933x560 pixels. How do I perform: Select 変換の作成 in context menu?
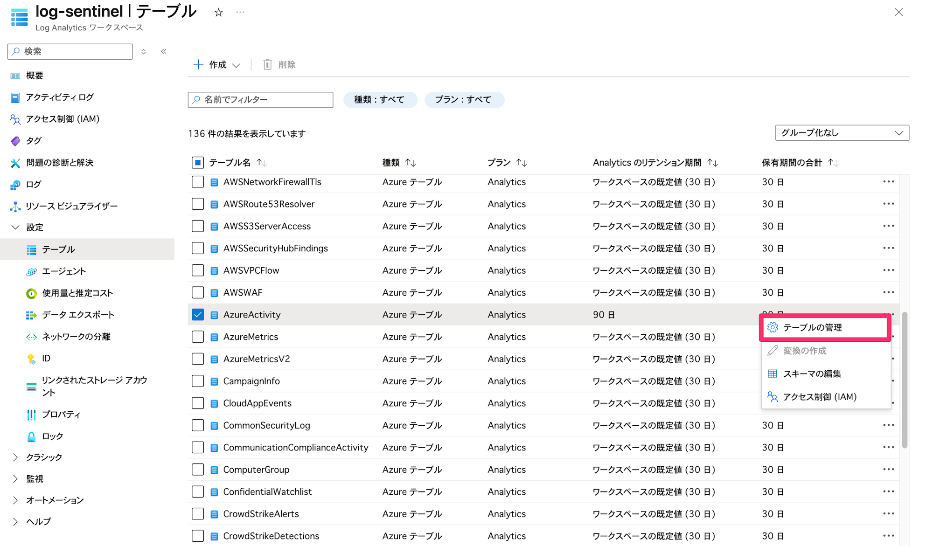[x=826, y=351]
